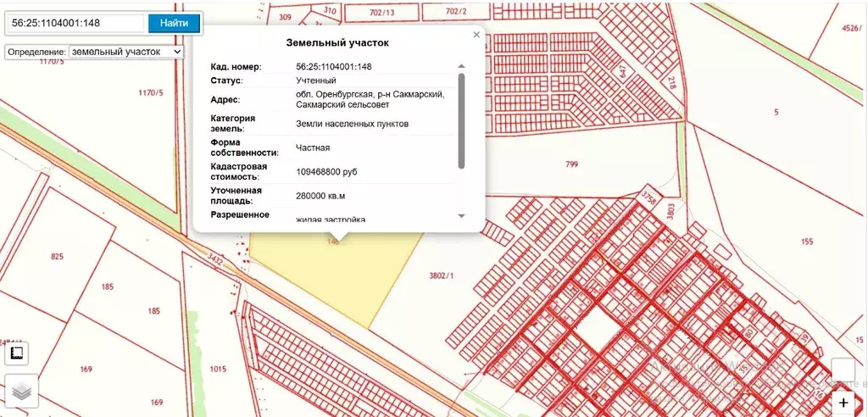Click parcel label 155 on the map
Image resolution: width=868 pixels, height=417 pixels.
(807, 242)
